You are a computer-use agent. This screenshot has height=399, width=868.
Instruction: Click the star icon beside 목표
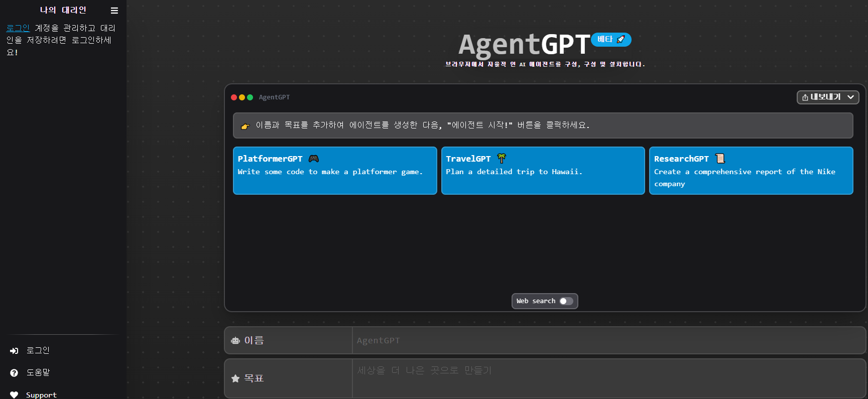click(235, 378)
